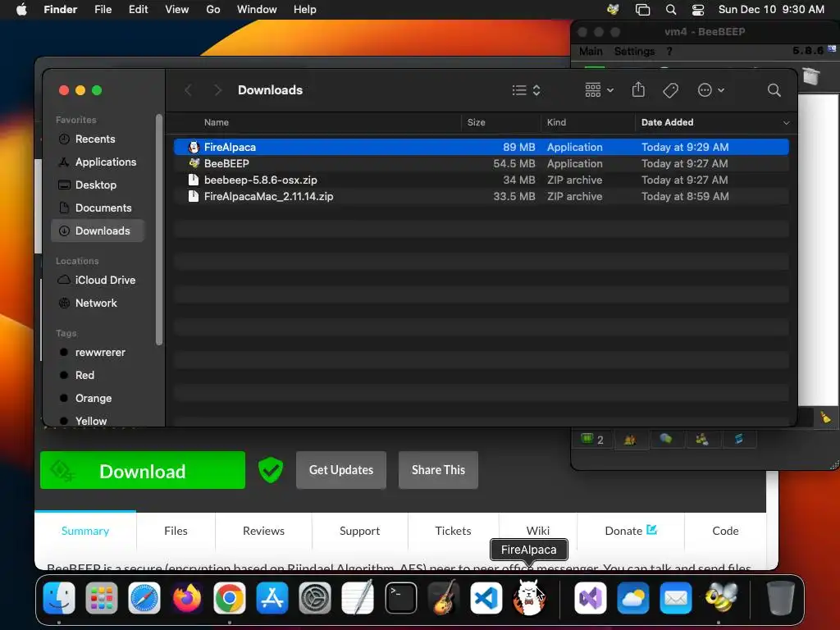This screenshot has height=630, width=840.
Task: Click the menu bar clock Sun Dec 10
Action: pos(771,10)
